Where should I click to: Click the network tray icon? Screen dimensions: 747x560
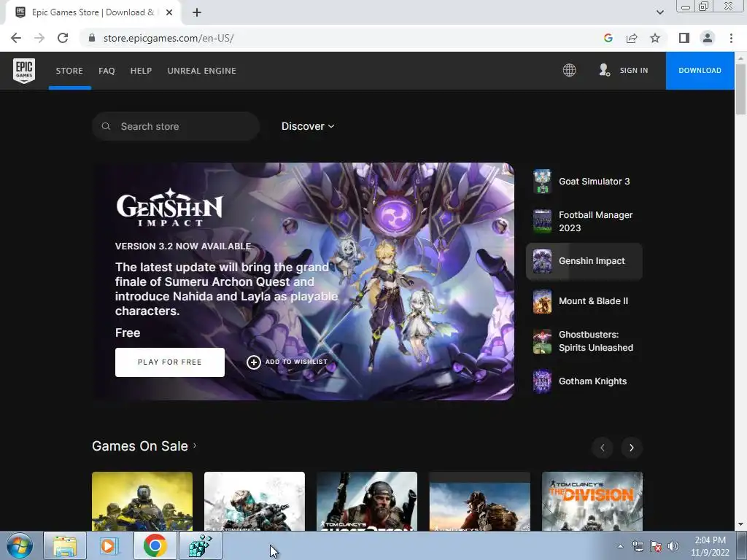click(638, 546)
